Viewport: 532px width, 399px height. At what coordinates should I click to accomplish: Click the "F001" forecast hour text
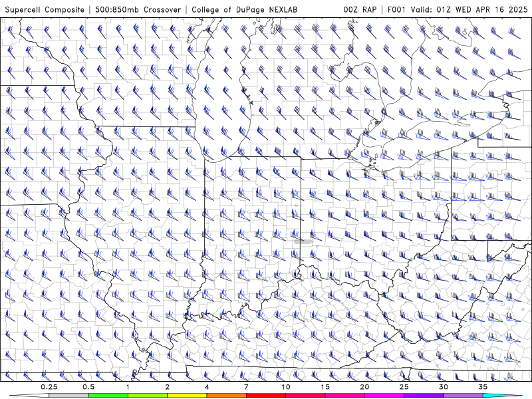tap(396, 9)
